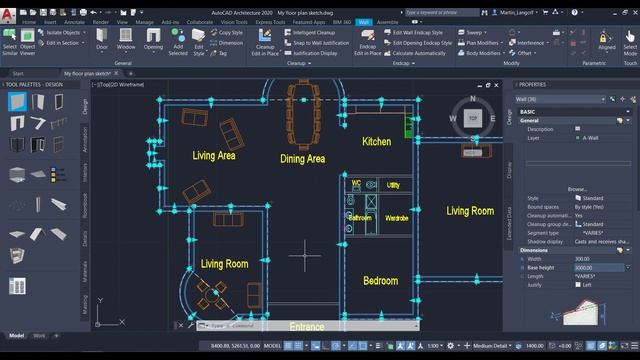Click the Opening tool in ribbon

(153, 41)
